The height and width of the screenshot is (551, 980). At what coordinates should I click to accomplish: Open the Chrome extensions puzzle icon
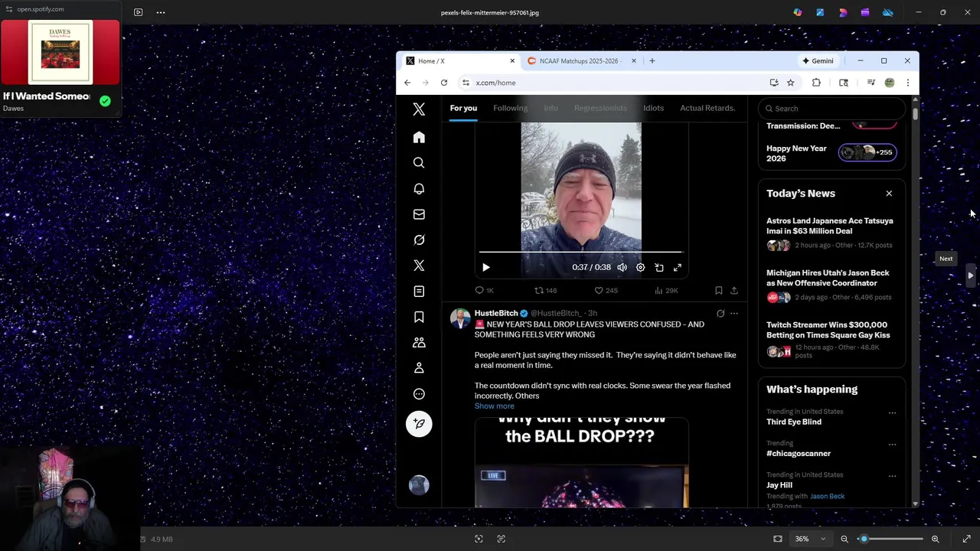click(816, 83)
